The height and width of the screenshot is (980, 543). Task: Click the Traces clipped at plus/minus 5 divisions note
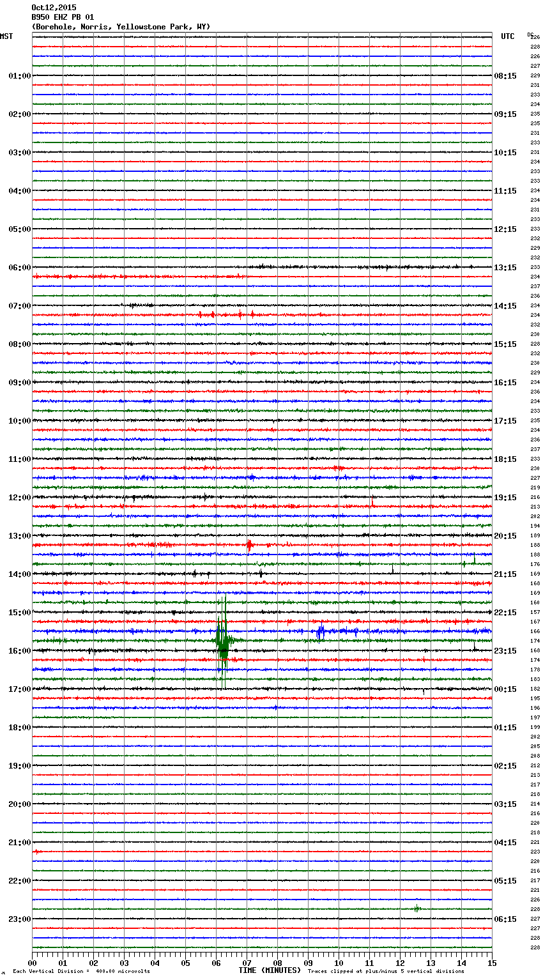(386, 971)
